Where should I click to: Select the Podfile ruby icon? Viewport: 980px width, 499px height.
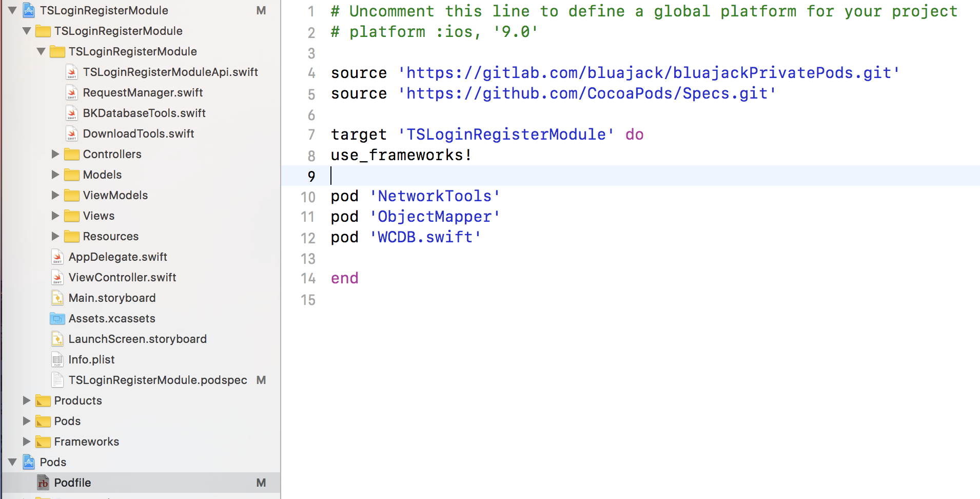[44, 483]
